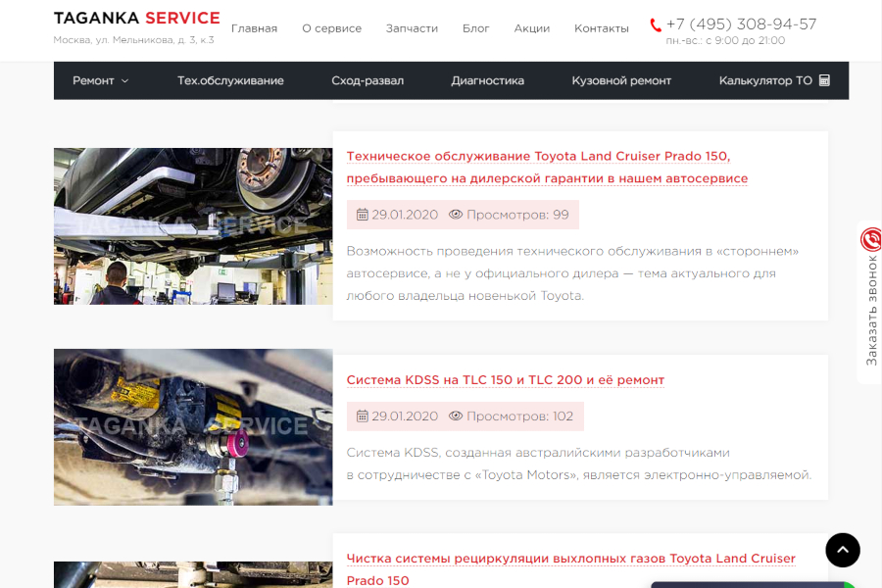Click the KDSS suspension article thumbnail image
Screen dimensions: 882x588
pos(193,427)
